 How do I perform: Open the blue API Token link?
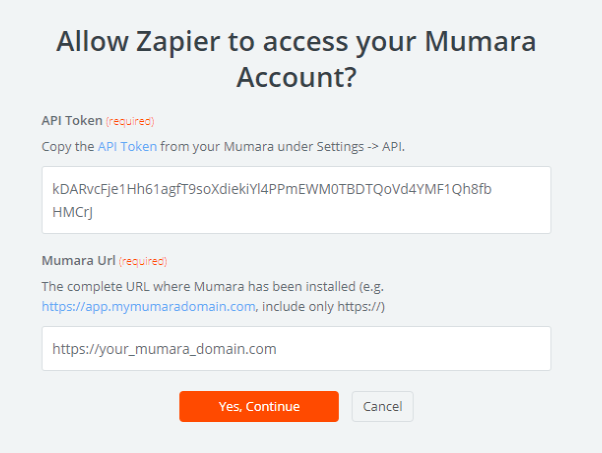point(127,147)
